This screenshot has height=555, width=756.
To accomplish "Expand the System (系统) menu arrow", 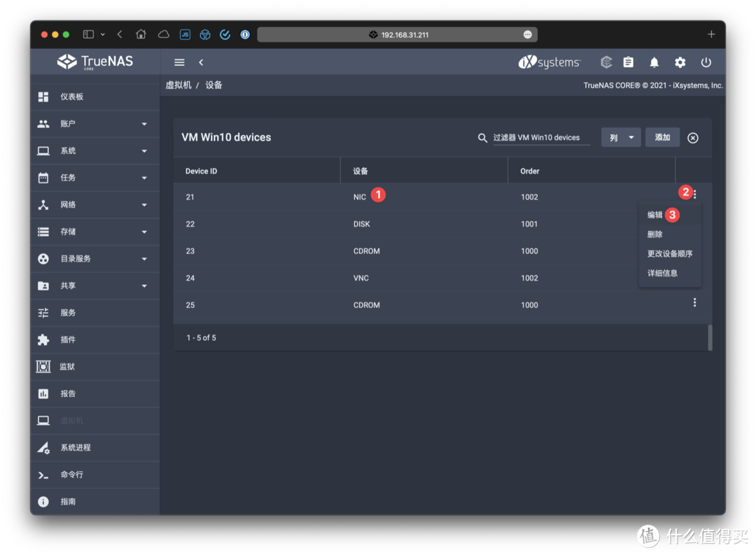I will [x=144, y=151].
